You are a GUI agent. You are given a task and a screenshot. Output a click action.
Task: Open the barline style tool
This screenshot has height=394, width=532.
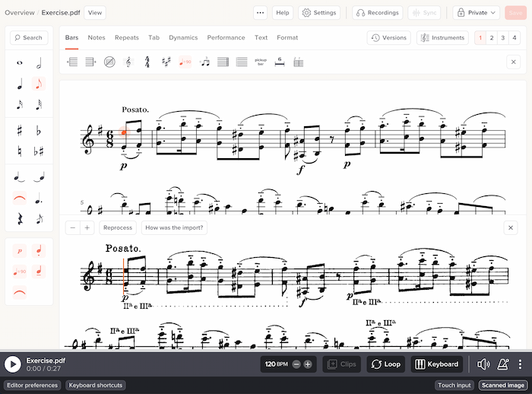point(223,62)
